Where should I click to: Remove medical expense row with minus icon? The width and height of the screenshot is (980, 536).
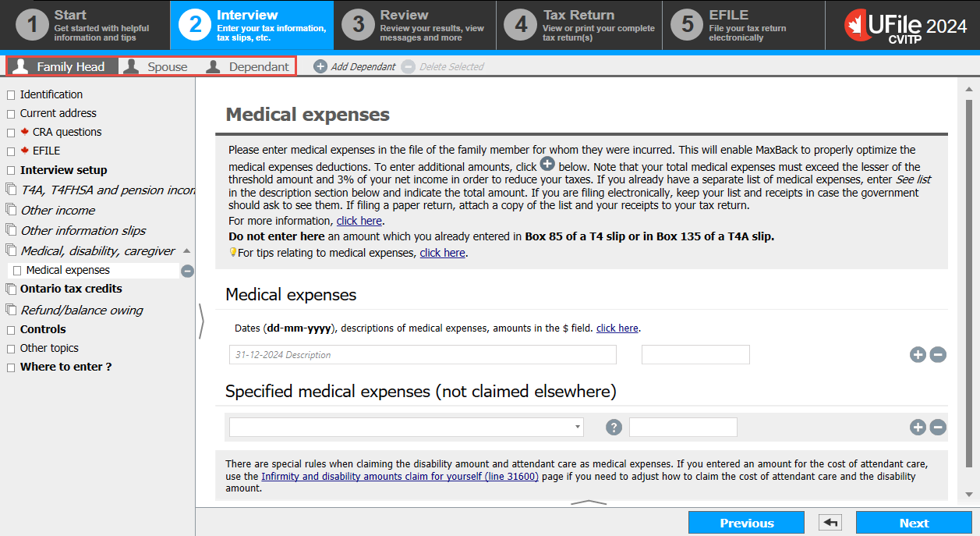(x=938, y=355)
